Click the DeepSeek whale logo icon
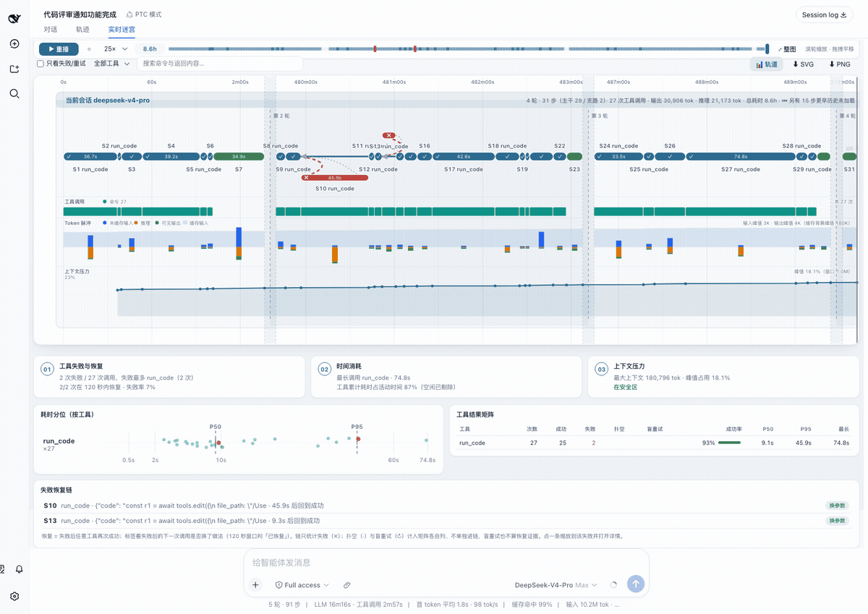 14,18
